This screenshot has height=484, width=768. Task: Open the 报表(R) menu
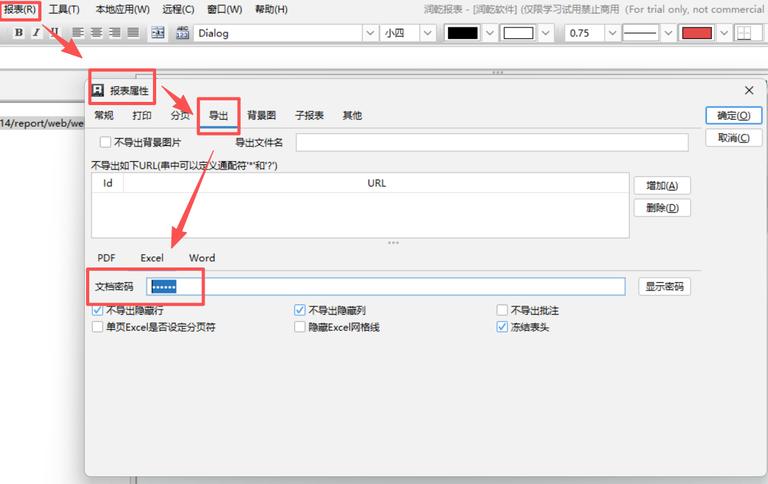(20, 9)
